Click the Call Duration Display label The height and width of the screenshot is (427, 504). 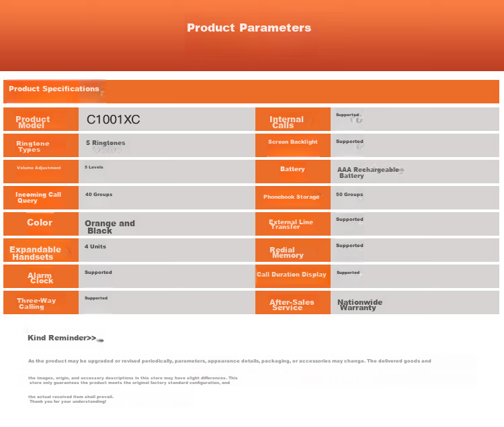(291, 275)
